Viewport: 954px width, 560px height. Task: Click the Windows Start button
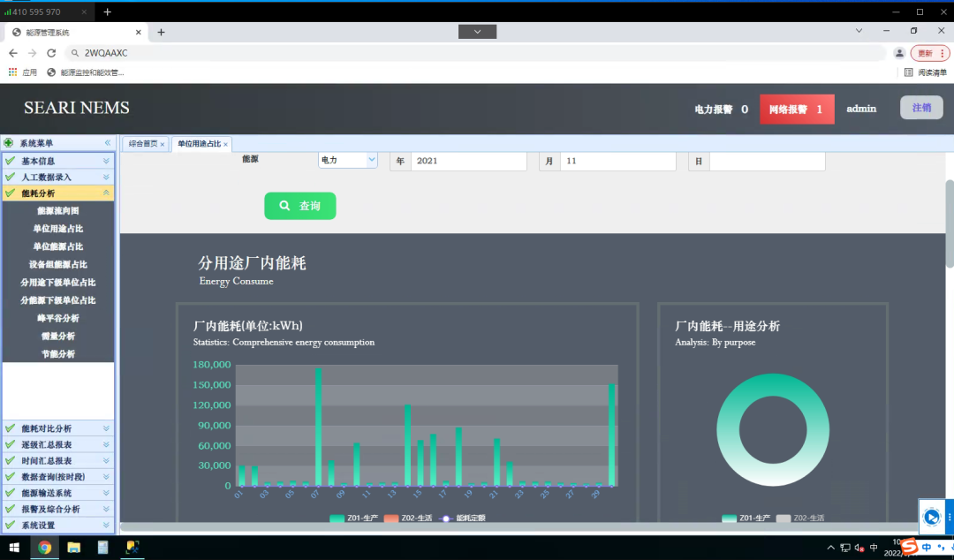(14, 548)
